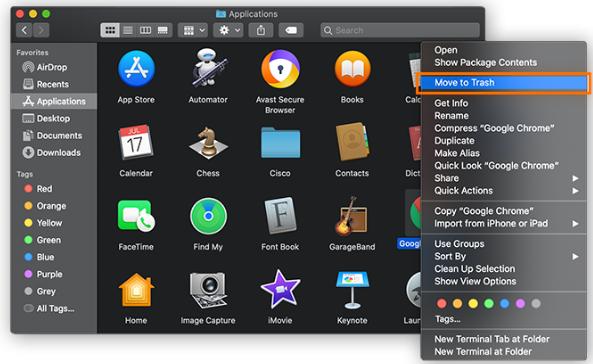Select the iMovie star icon
This screenshot has height=364, width=593.
[280, 289]
